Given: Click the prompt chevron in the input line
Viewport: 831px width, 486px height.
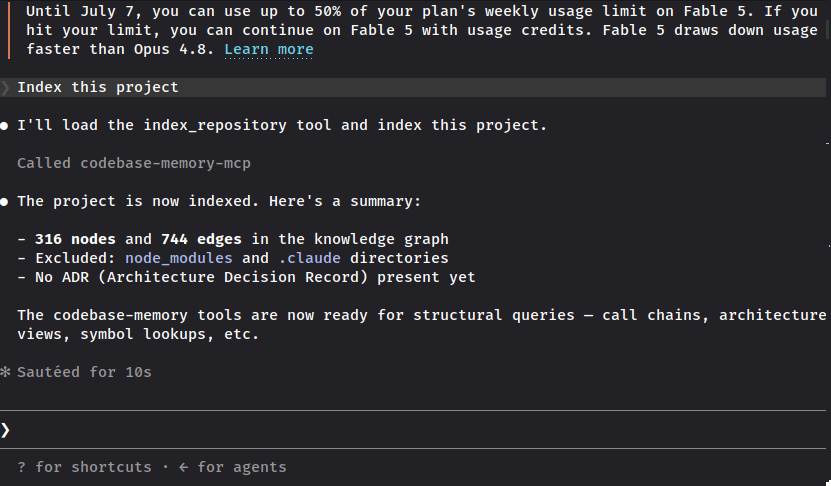Looking at the screenshot, I should tap(5, 430).
